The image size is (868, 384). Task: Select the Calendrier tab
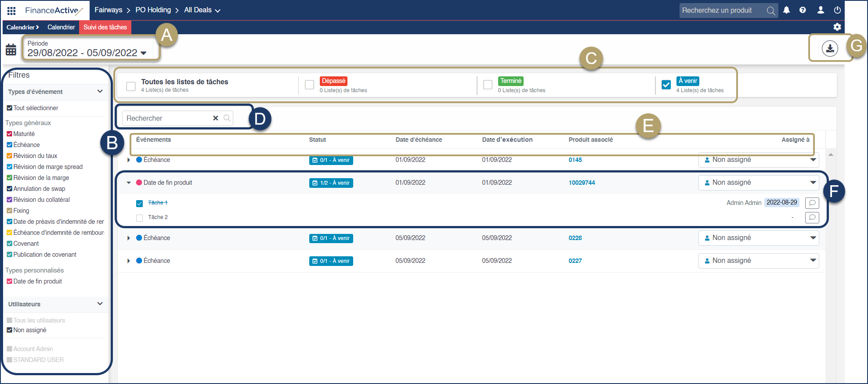pyautogui.click(x=61, y=27)
